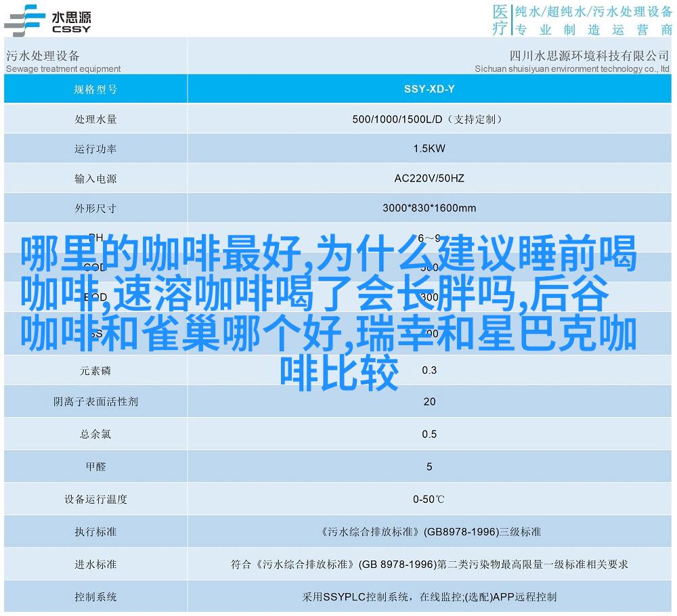Image resolution: width=677 pixels, height=616 pixels.
Task: Click the Sewage treatment equipment subtitle
Action: click(63, 68)
